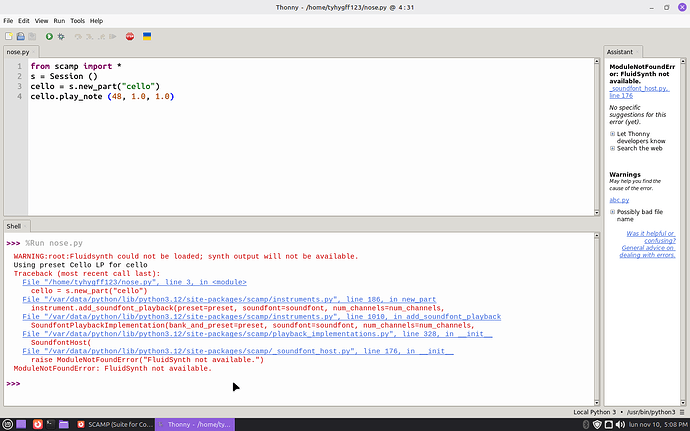Viewport: 690px width, 431px height.
Task: Open the Run menu
Action: coord(58,20)
